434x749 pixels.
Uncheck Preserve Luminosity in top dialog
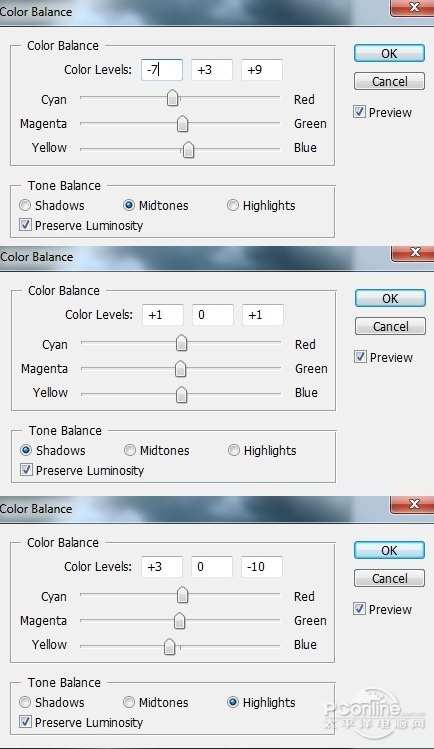[26, 225]
